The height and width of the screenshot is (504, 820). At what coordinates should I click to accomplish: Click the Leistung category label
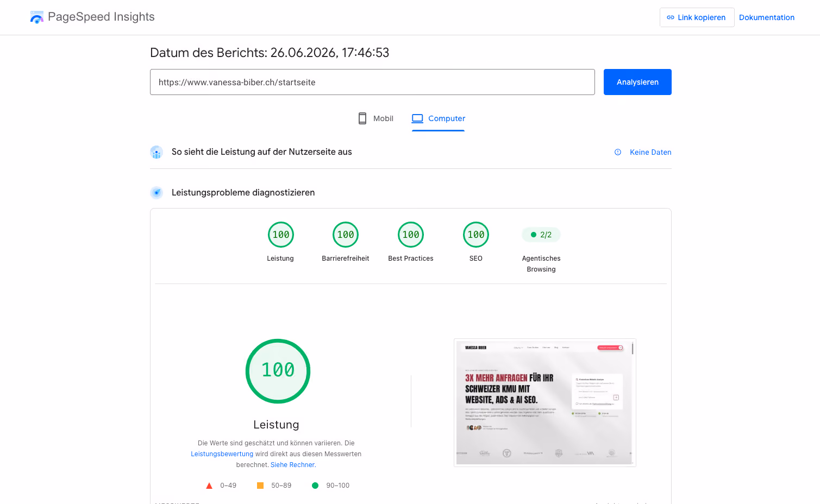280,259
